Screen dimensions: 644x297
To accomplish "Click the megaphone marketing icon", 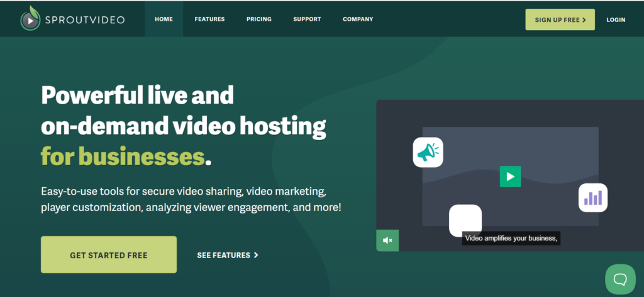I will pyautogui.click(x=428, y=153).
